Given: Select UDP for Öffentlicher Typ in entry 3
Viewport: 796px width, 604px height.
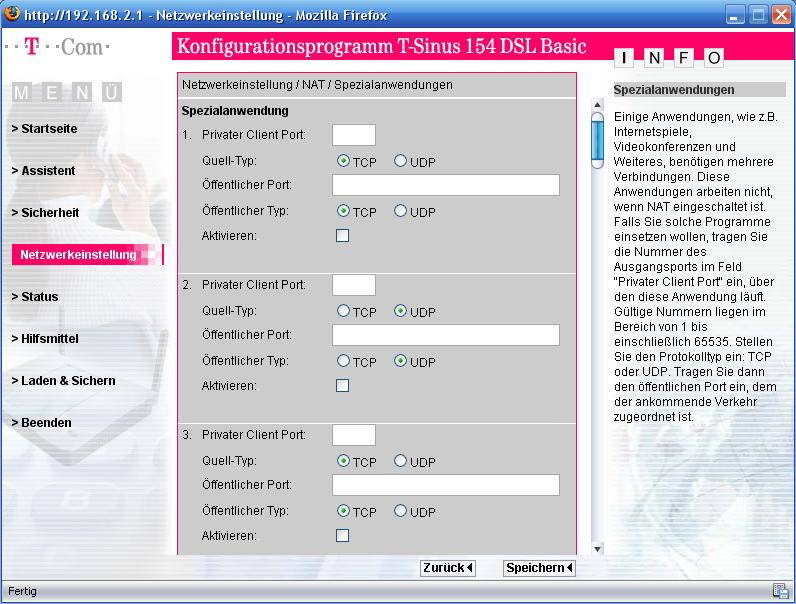Looking at the screenshot, I should point(400,511).
